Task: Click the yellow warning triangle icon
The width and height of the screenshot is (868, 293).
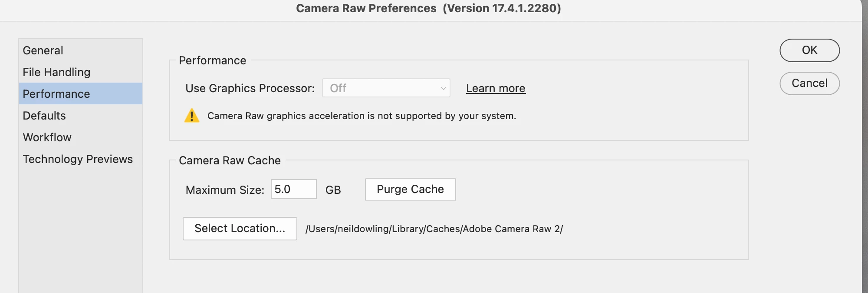Action: point(191,116)
